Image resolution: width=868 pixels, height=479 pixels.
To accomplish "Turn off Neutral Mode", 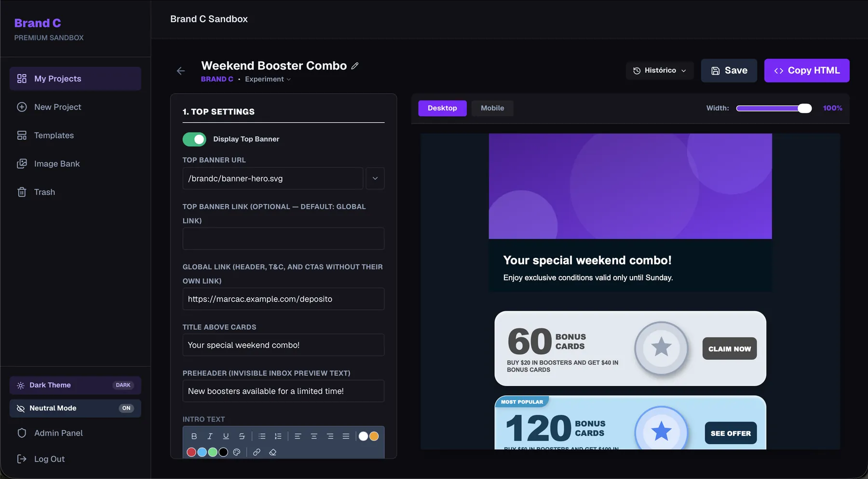I will coord(75,408).
